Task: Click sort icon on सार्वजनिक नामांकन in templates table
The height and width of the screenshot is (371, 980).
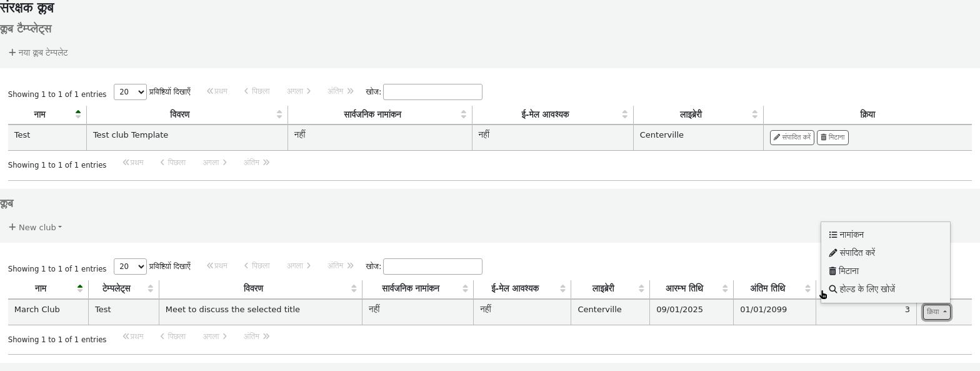Action: (463, 114)
